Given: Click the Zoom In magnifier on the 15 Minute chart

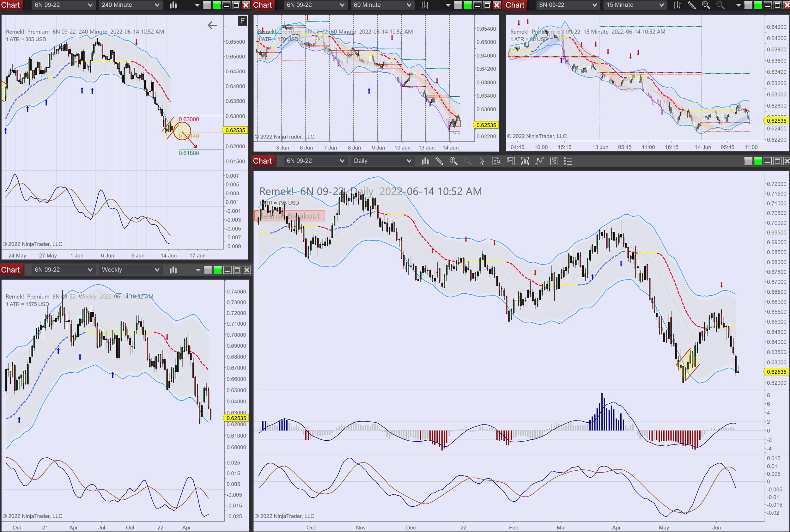Looking at the screenshot, I should (706, 5).
